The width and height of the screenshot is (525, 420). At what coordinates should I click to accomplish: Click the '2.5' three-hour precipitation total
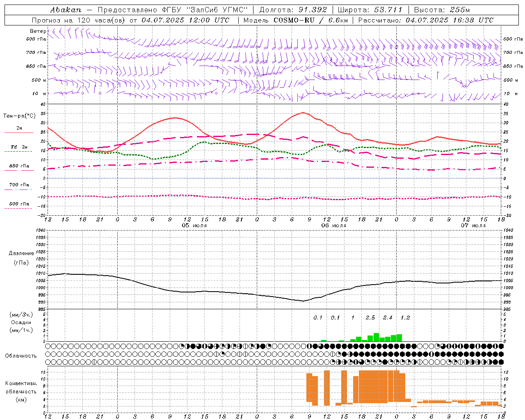pos(370,318)
